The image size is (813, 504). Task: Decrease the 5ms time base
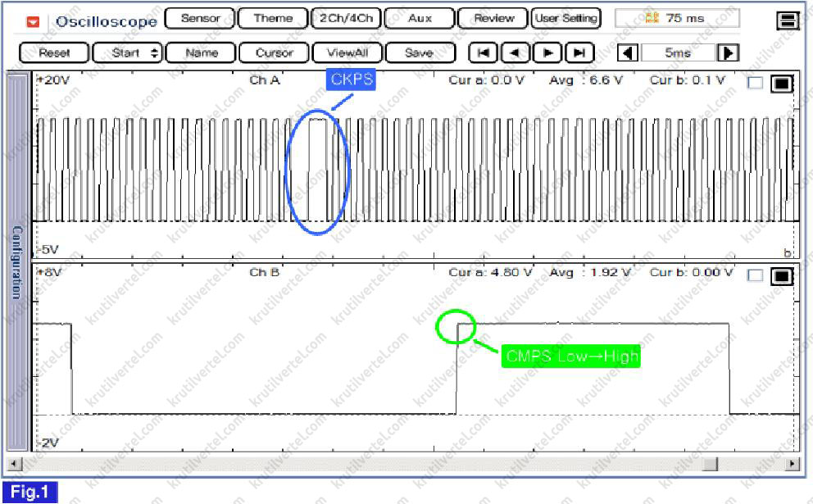click(x=628, y=53)
